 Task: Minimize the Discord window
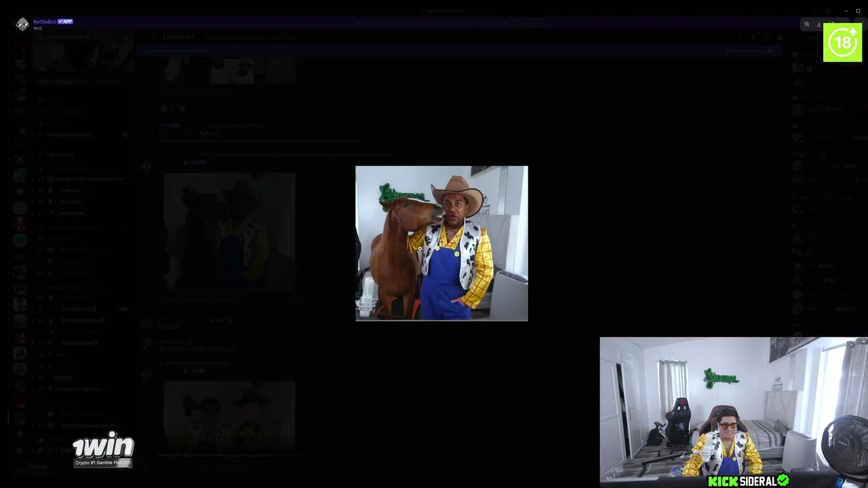point(846,11)
